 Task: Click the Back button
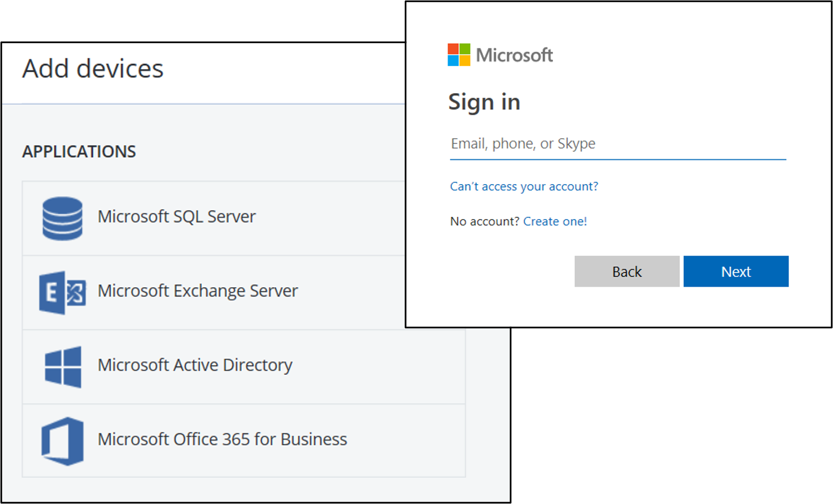point(627,271)
